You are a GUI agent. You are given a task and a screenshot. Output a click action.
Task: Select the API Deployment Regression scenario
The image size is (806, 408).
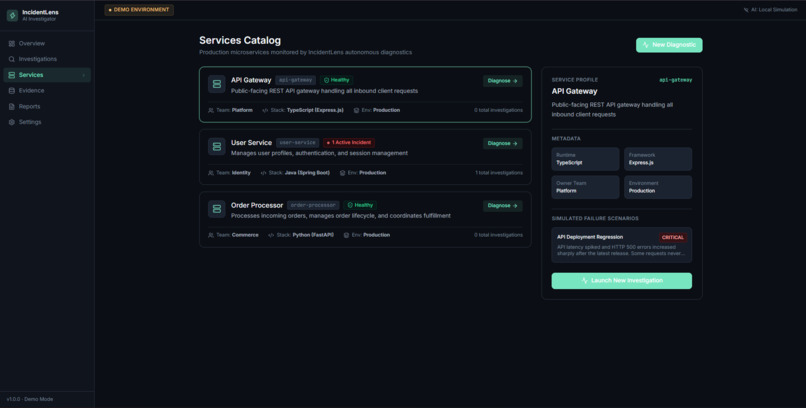coord(621,245)
